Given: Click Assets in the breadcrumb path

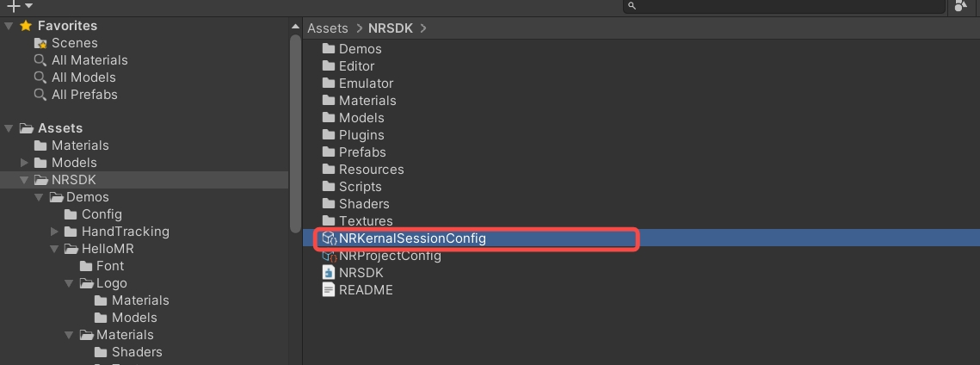Looking at the screenshot, I should [327, 28].
